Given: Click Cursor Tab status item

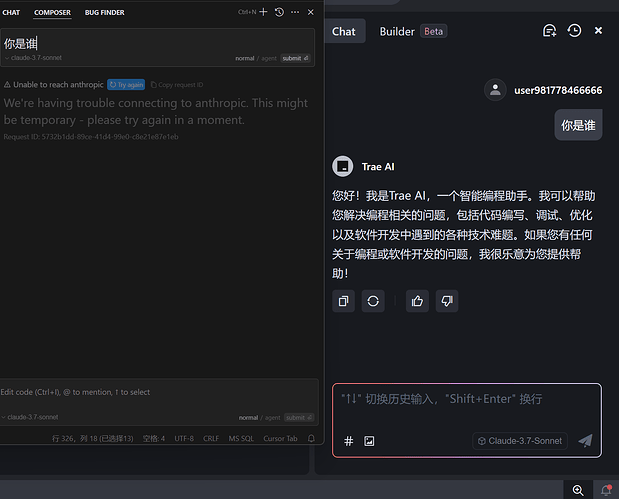Looking at the screenshot, I should (280, 439).
